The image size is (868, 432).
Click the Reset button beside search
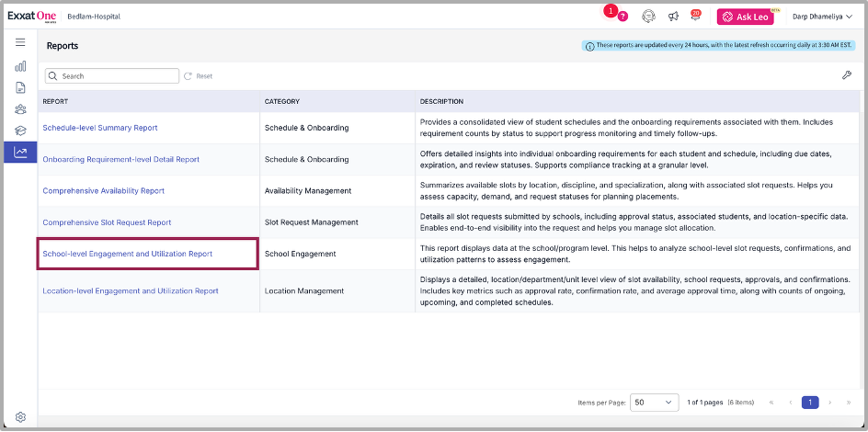point(199,76)
